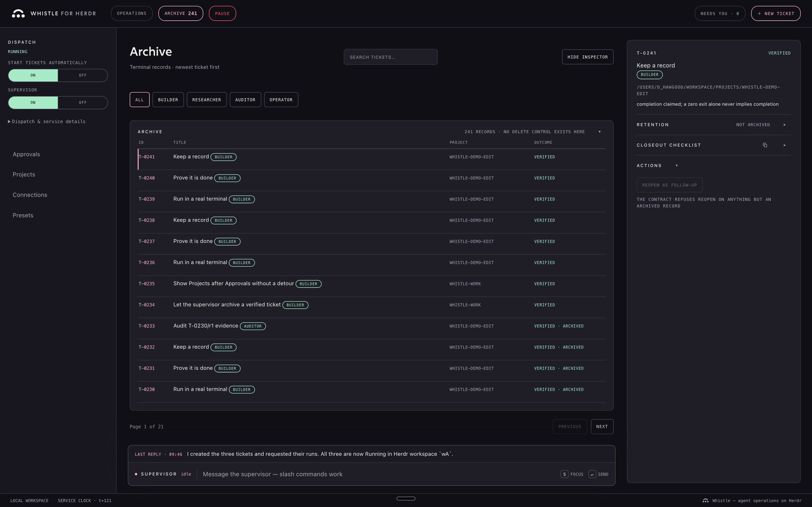This screenshot has height=507, width=812.
Task: Click the Pause button
Action: click(222, 14)
